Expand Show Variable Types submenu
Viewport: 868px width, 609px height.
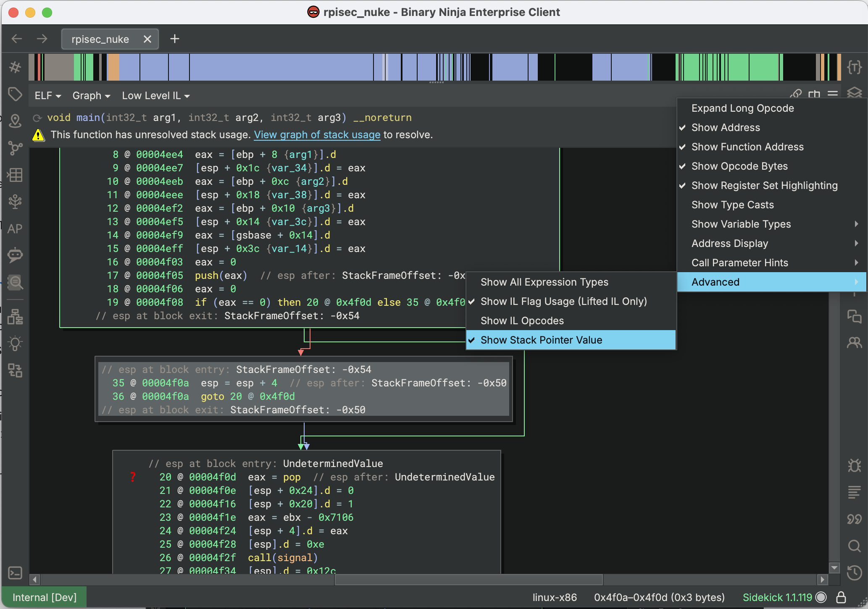771,224
